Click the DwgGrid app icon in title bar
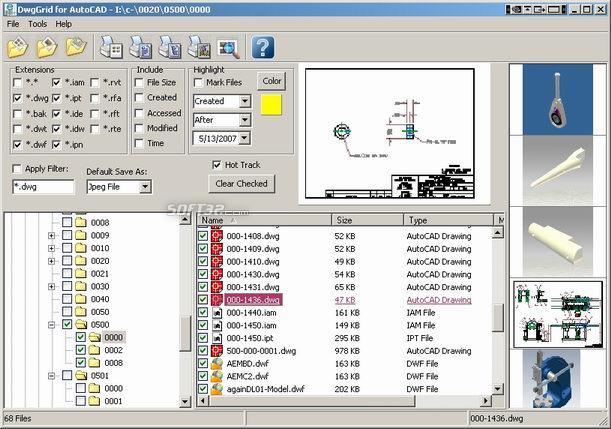Image resolution: width=611 pixels, height=429 pixels. point(9,9)
